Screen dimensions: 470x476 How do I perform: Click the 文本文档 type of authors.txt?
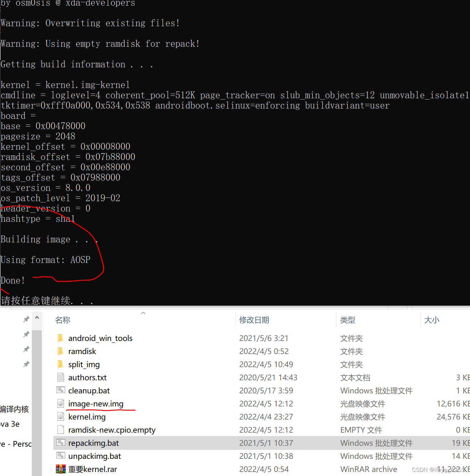coord(355,377)
